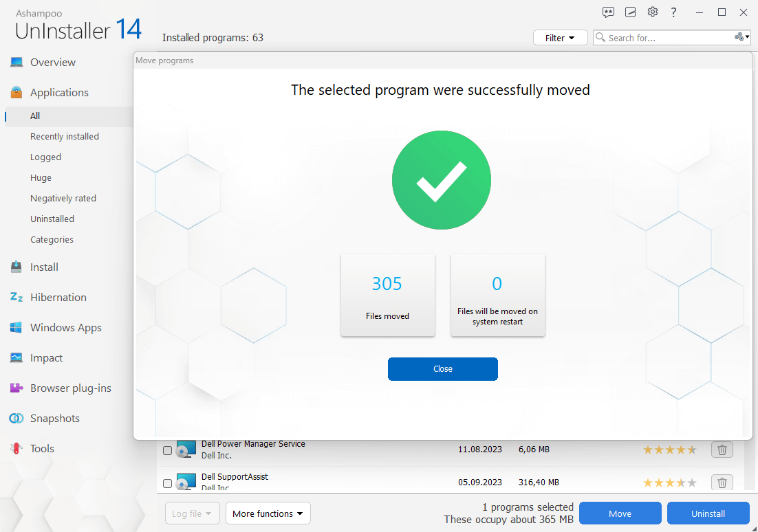Viewport: 758px width, 532px height.
Task: Click trash icon for Dell SupportAssist
Action: (x=722, y=483)
